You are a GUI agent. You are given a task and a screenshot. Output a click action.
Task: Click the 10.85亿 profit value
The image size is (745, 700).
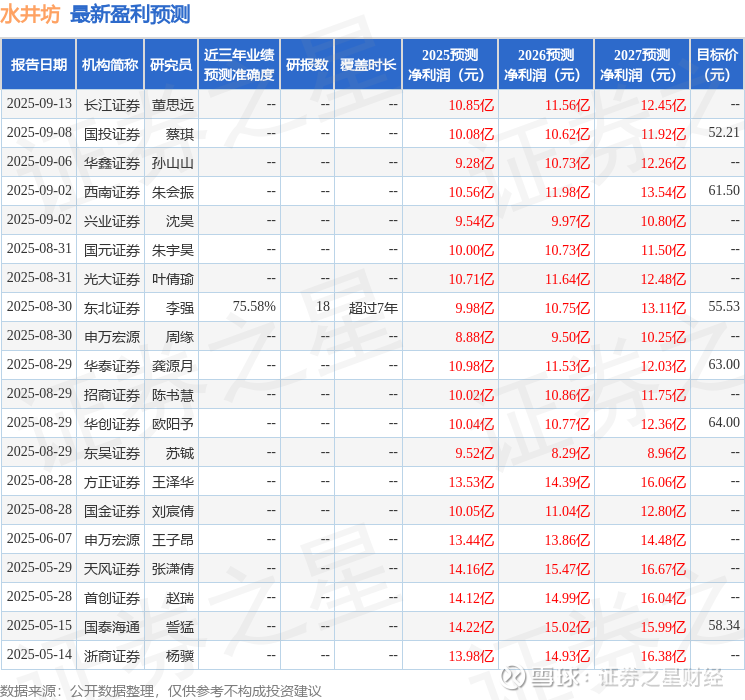click(x=471, y=105)
